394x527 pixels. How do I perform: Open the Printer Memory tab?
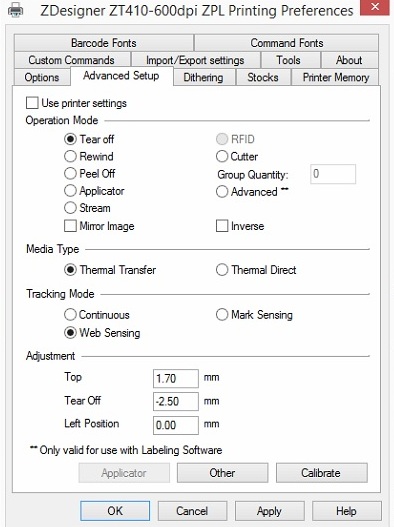[336, 77]
